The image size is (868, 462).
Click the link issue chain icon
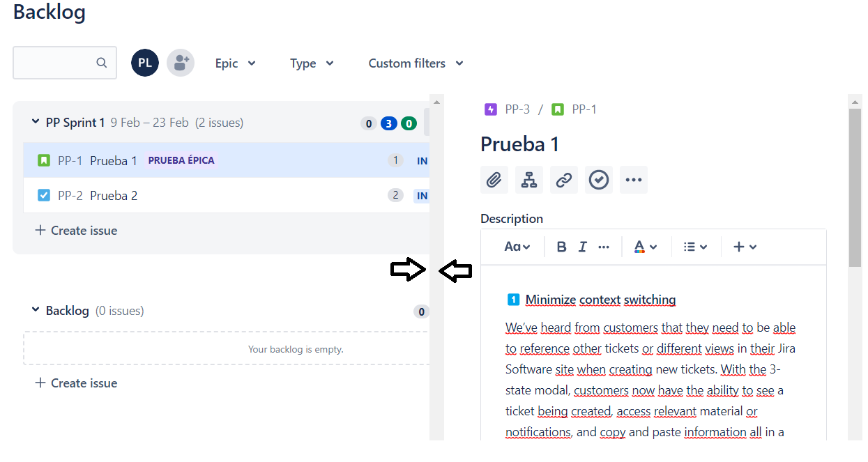tap(563, 180)
